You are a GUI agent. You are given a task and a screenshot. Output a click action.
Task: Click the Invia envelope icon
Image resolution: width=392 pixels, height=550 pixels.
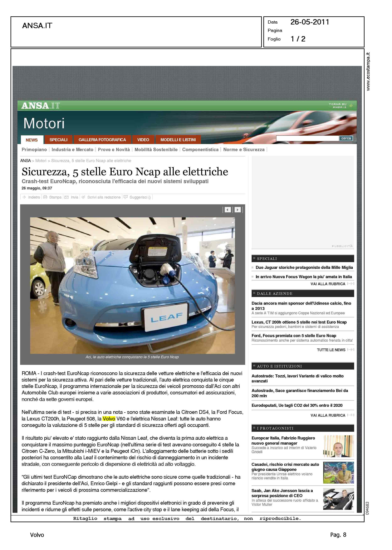(67, 197)
